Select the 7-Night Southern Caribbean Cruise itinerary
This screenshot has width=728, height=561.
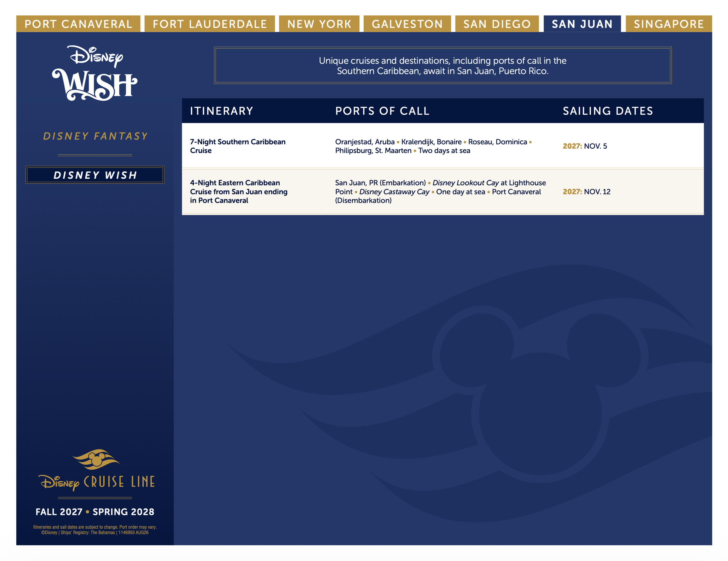pyautogui.click(x=238, y=146)
